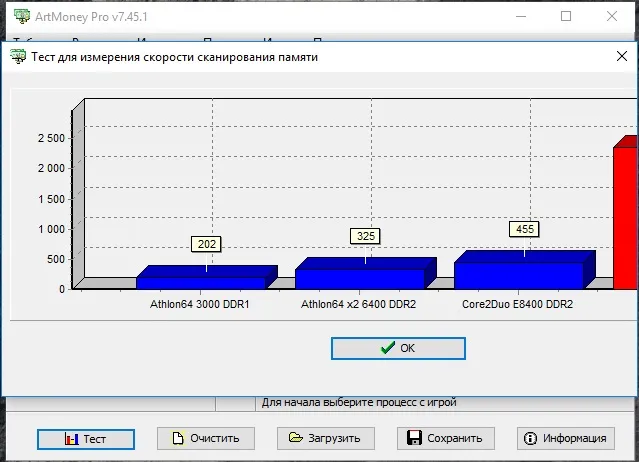Image resolution: width=639 pixels, height=462 pixels.
Task: Click the blank page icon on Очистить
Action: (178, 438)
